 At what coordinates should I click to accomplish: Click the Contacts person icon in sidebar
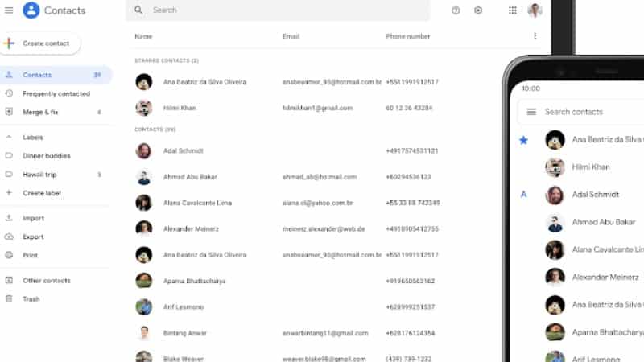point(9,75)
